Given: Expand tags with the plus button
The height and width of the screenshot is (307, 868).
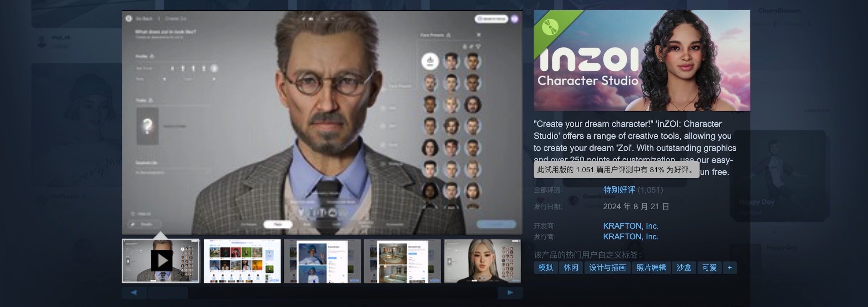Looking at the screenshot, I should 729,268.
